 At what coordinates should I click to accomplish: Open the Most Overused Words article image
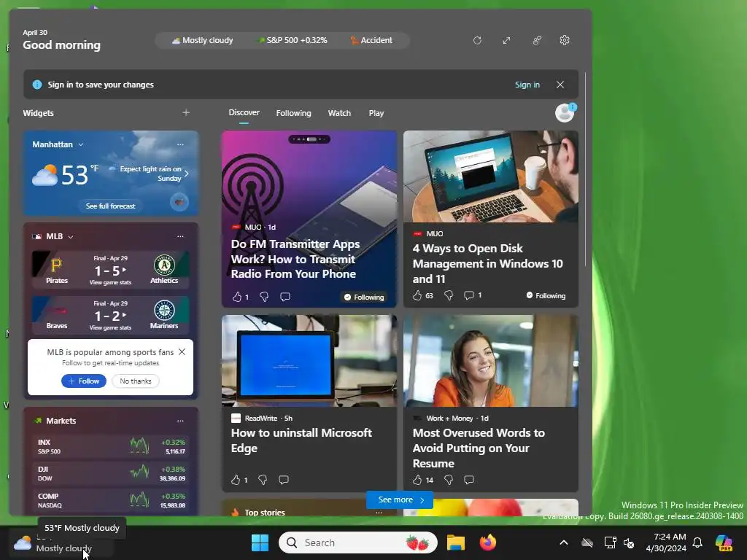pyautogui.click(x=491, y=361)
